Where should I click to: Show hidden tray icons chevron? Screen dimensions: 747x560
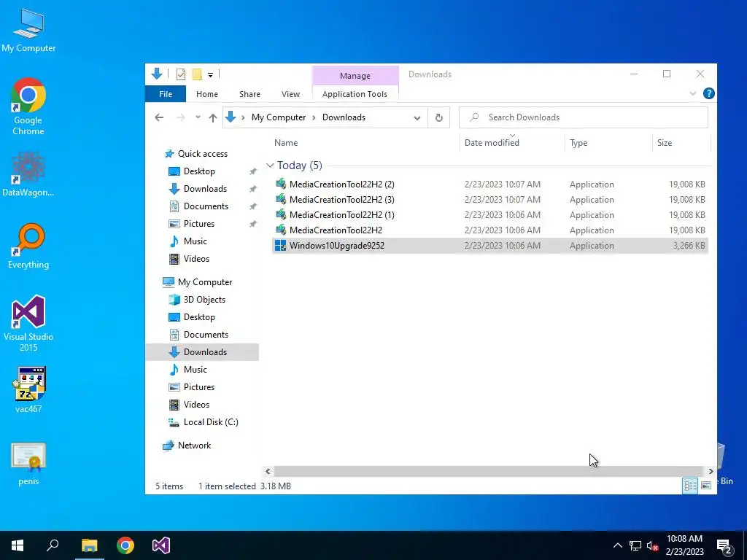point(617,545)
